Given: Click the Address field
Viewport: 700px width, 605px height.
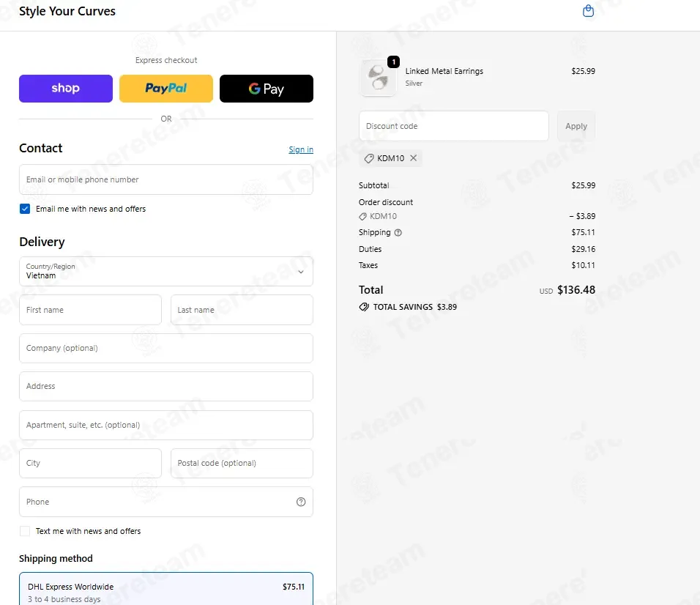Looking at the screenshot, I should [166, 386].
